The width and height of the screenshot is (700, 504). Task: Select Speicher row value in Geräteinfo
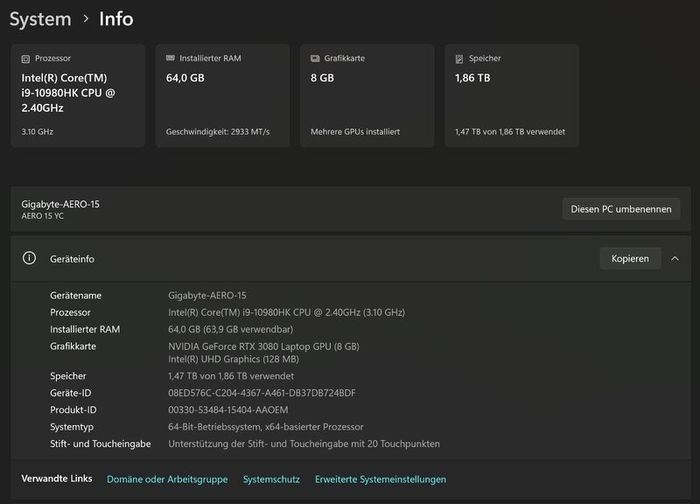(231, 376)
